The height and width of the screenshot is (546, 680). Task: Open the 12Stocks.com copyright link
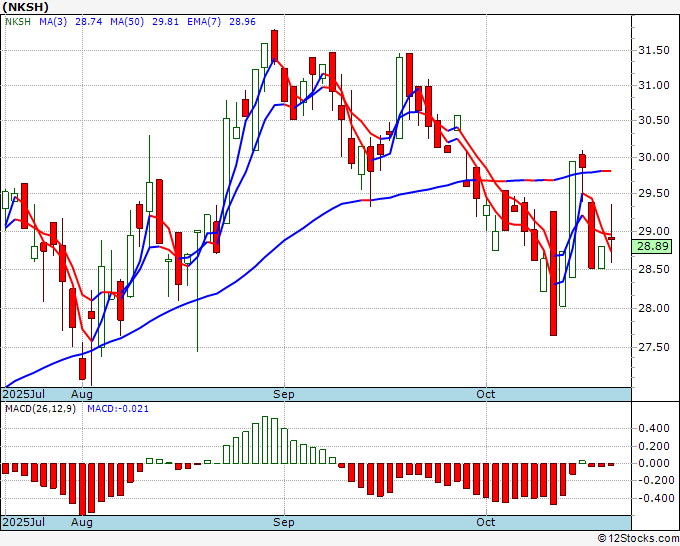638,539
